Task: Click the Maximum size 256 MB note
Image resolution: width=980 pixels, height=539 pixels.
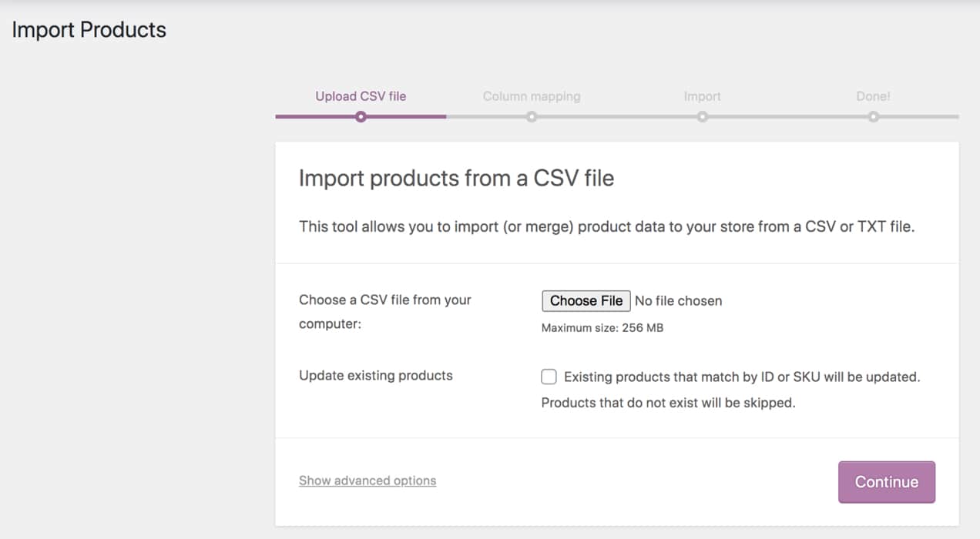Action: click(x=602, y=327)
